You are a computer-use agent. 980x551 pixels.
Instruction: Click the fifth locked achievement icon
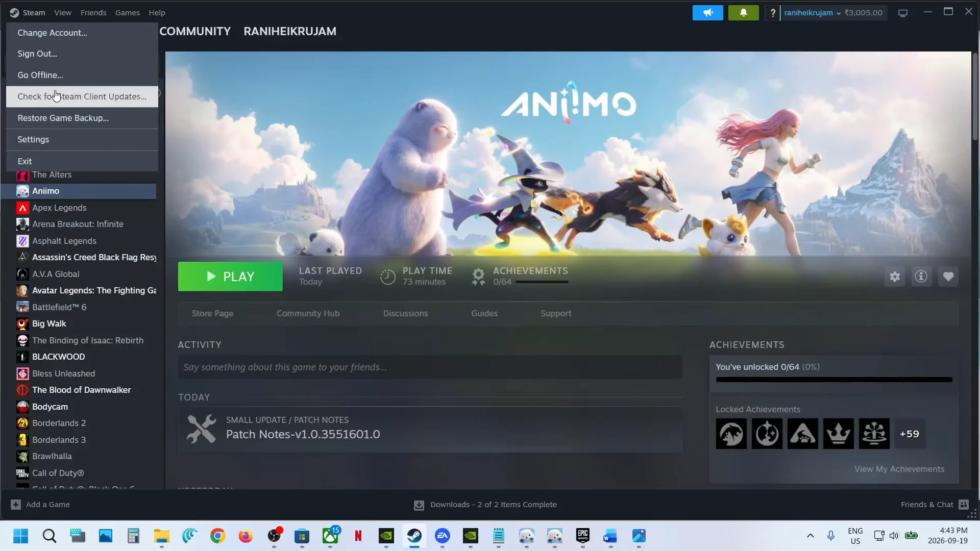point(874,434)
